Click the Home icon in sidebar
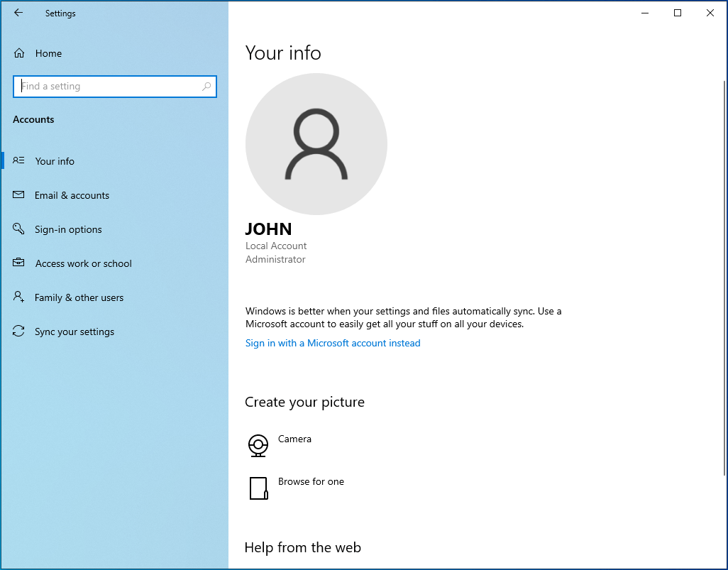Image resolution: width=728 pixels, height=570 pixels. [x=19, y=53]
